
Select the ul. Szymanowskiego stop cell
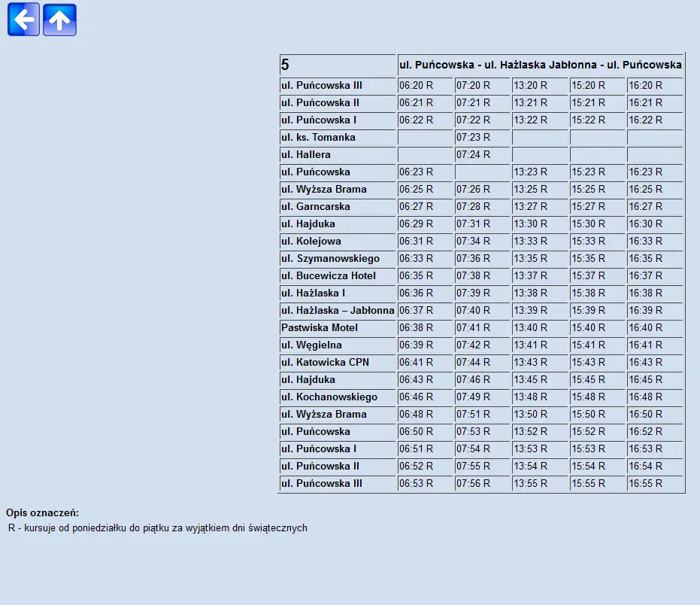click(330, 259)
